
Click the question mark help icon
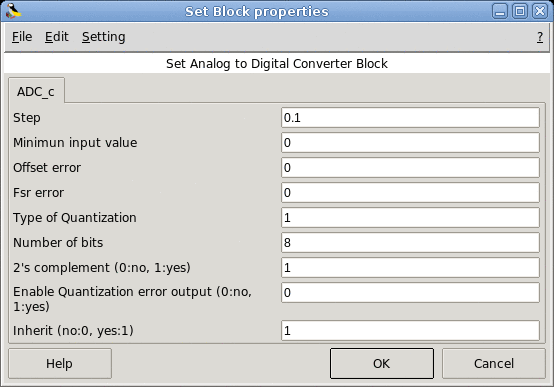coord(540,37)
